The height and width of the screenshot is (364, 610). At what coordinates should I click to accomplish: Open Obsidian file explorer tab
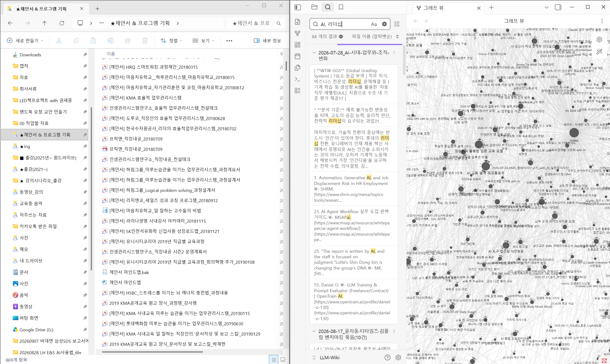coord(314,7)
